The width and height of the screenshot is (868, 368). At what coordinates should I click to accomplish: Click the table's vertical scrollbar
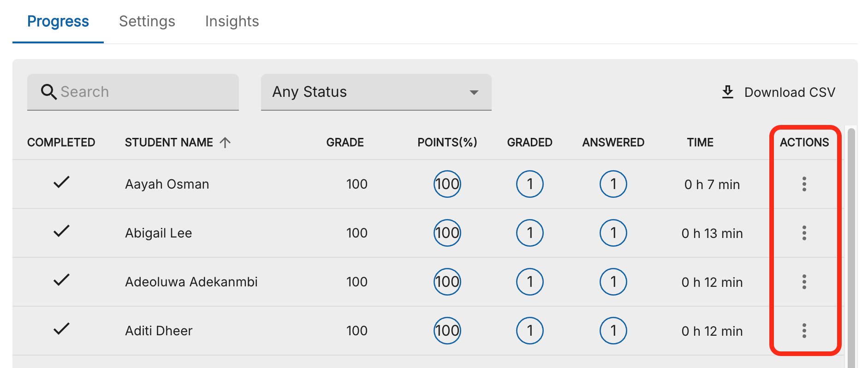851,248
